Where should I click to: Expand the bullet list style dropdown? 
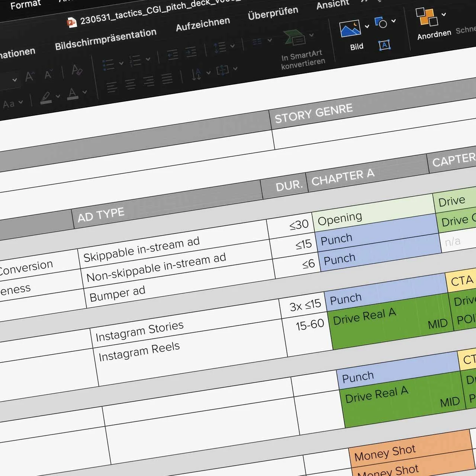click(121, 63)
